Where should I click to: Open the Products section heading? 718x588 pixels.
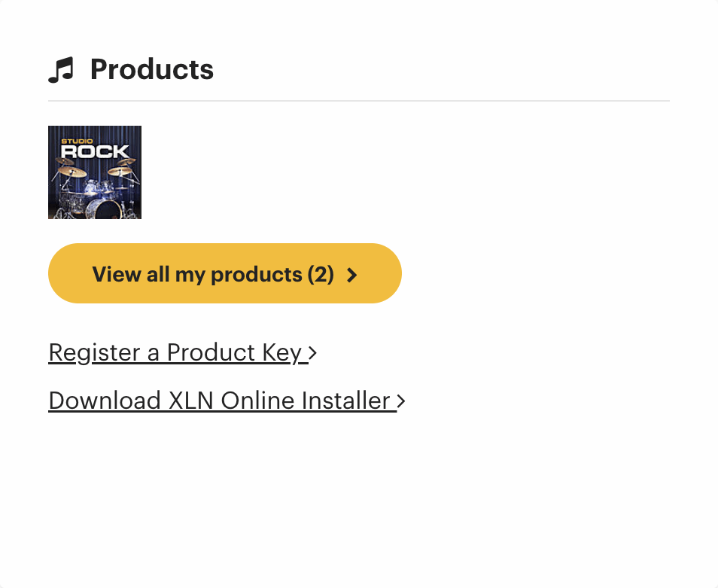[151, 69]
